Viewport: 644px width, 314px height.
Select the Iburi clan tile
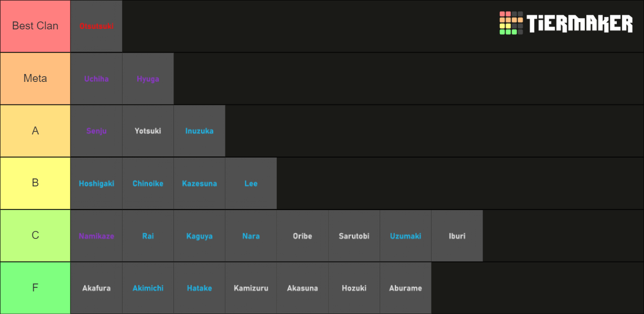pos(457,236)
